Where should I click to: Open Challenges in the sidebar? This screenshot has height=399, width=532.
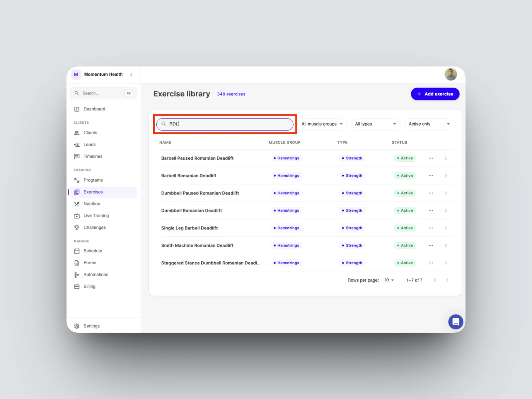(x=103, y=228)
